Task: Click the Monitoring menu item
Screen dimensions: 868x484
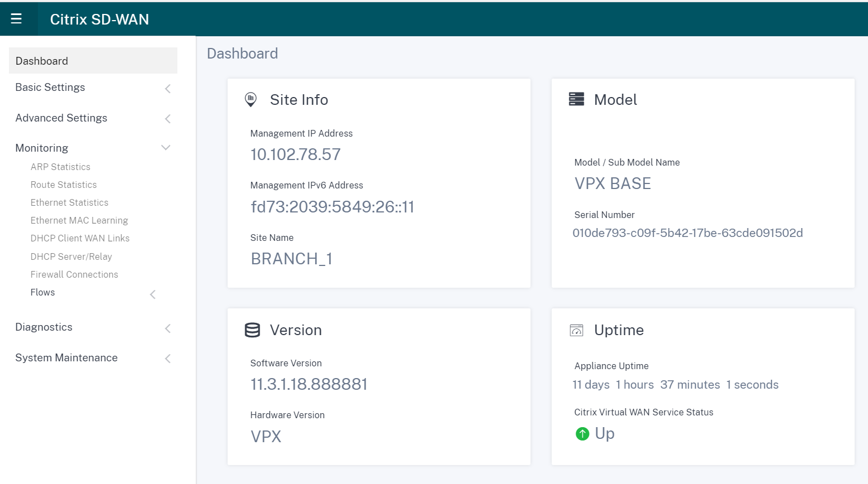Action: click(x=42, y=148)
